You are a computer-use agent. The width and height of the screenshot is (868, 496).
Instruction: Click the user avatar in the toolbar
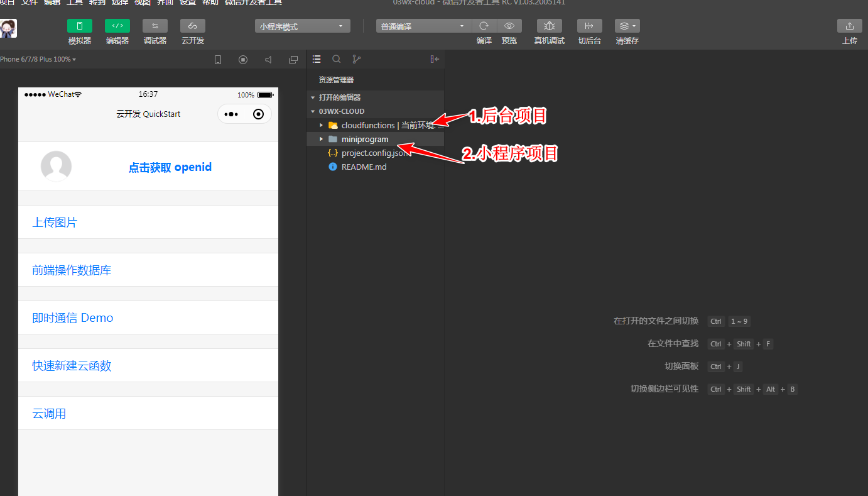[9, 28]
